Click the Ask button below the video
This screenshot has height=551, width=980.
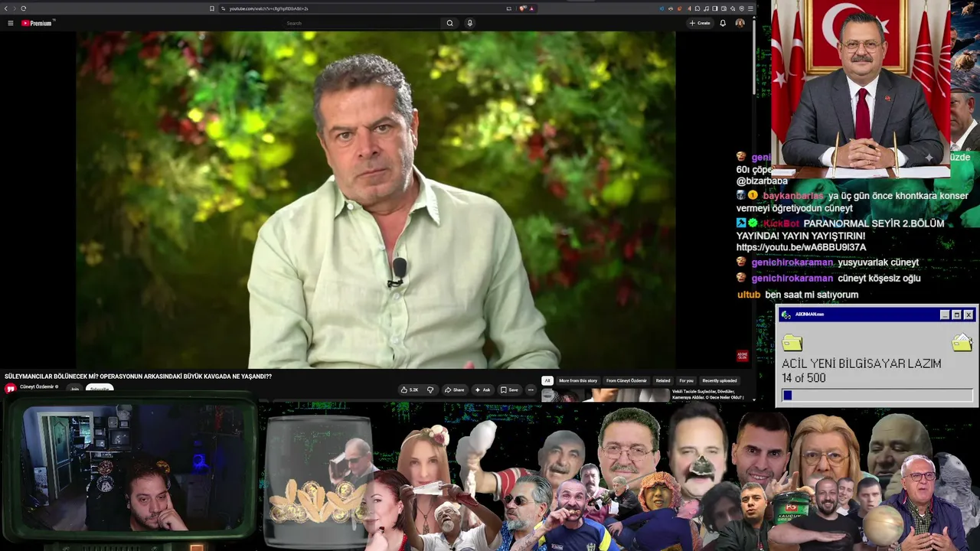[482, 390]
